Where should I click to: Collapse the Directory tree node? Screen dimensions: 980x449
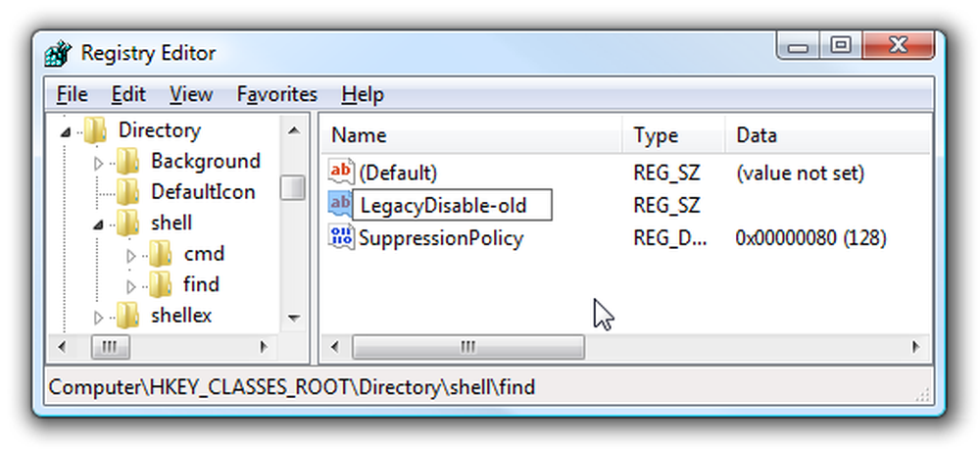pyautogui.click(x=66, y=132)
